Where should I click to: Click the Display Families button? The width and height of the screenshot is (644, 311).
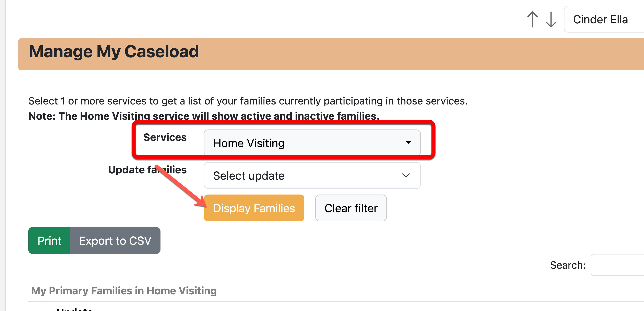[x=254, y=208]
